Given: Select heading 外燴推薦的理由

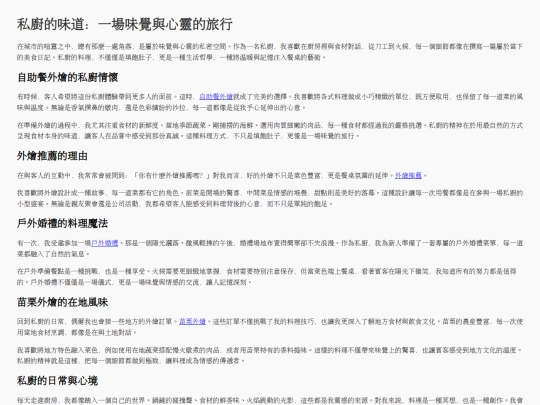Looking at the screenshot, I should 52,156.
